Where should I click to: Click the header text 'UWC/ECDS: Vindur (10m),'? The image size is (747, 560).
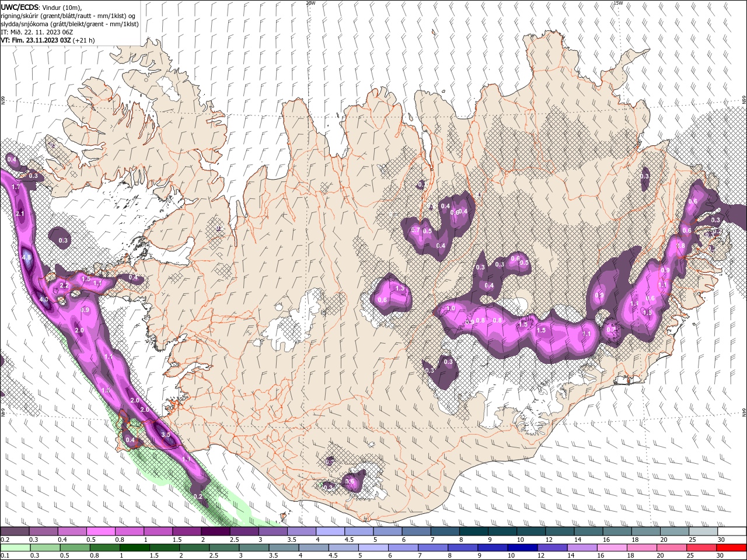(41, 7)
